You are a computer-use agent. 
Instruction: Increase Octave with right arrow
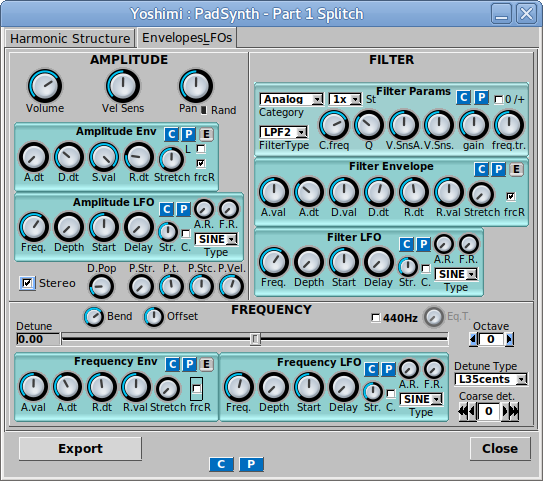click(x=509, y=339)
